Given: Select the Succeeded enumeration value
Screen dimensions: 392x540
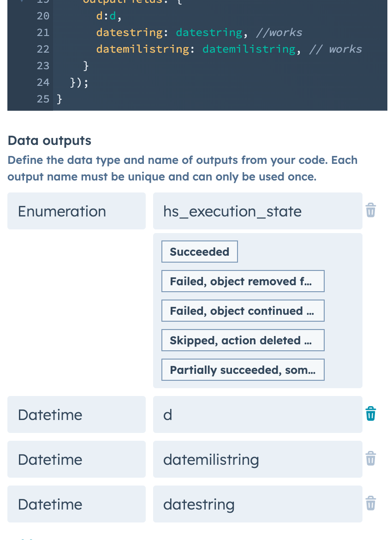Looking at the screenshot, I should 199,252.
